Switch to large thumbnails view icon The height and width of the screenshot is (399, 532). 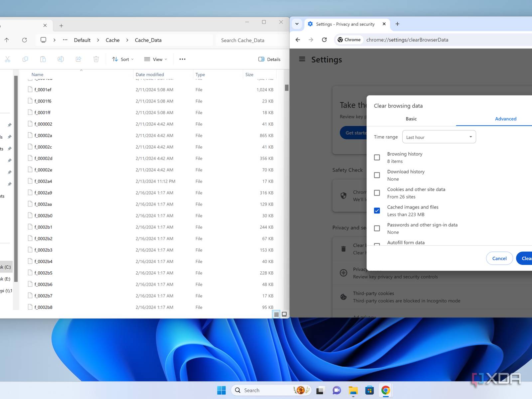tap(284, 314)
